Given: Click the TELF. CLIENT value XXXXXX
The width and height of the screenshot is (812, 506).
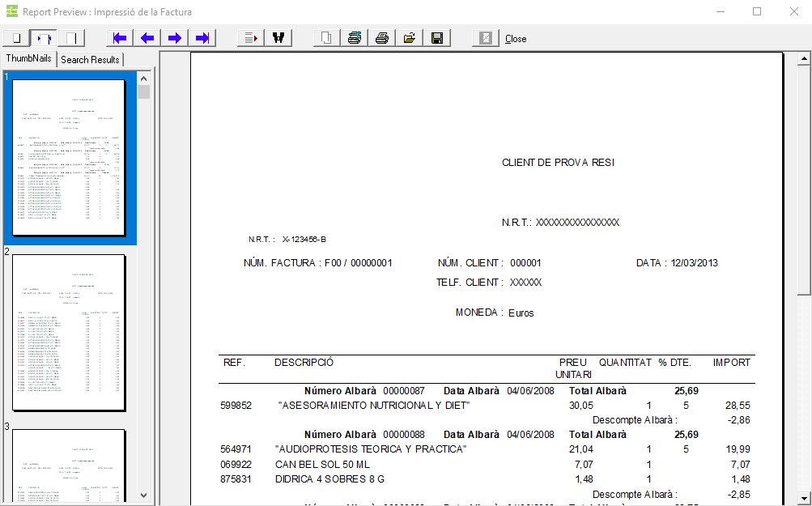Looking at the screenshot, I should click(x=525, y=283).
